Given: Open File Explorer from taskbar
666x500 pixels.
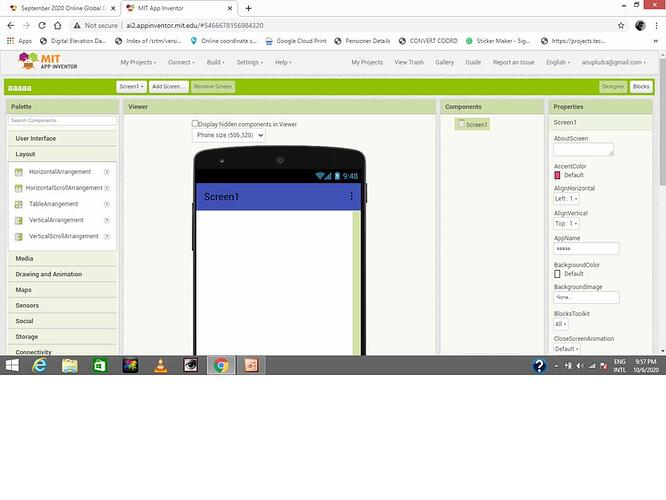Looking at the screenshot, I should point(70,365).
